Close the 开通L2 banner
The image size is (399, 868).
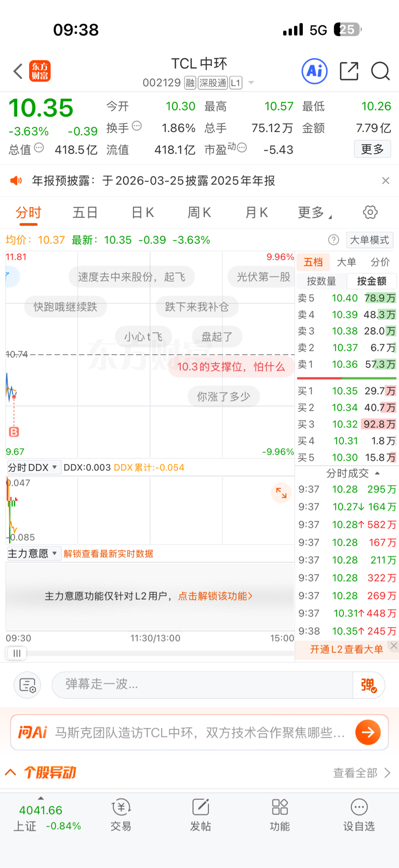pyautogui.click(x=394, y=645)
